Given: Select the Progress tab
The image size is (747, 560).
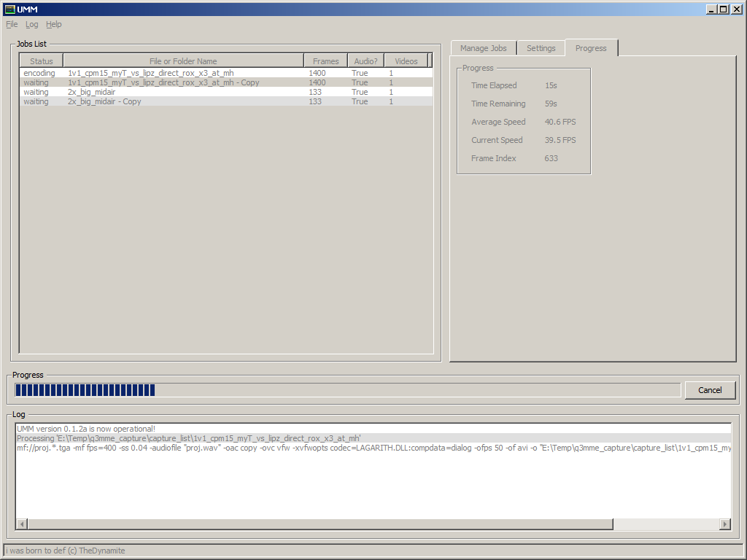Looking at the screenshot, I should [591, 48].
